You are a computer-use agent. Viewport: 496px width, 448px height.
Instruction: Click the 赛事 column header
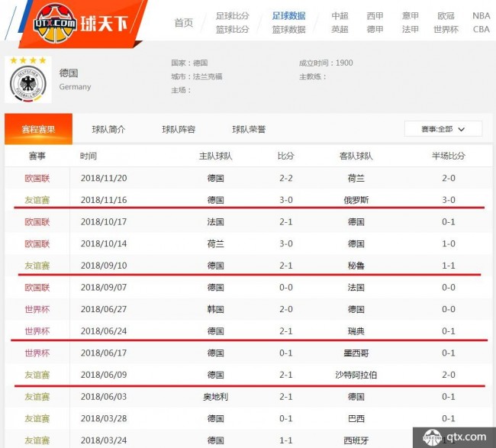click(37, 156)
